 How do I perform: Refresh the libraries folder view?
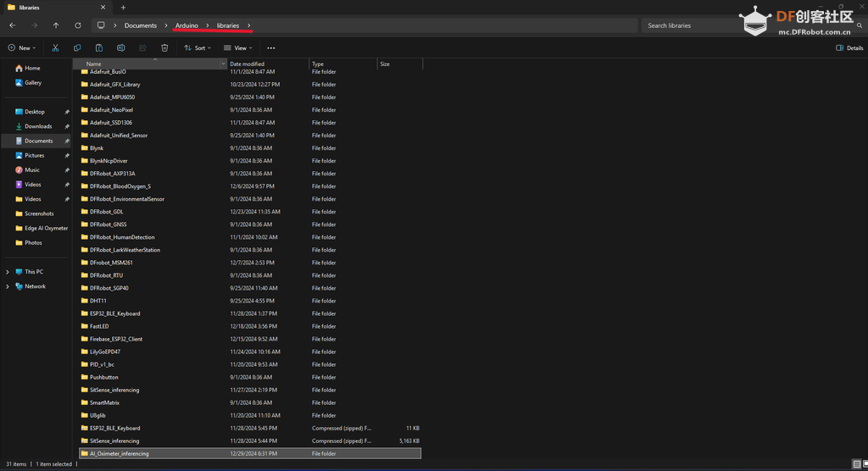point(78,25)
